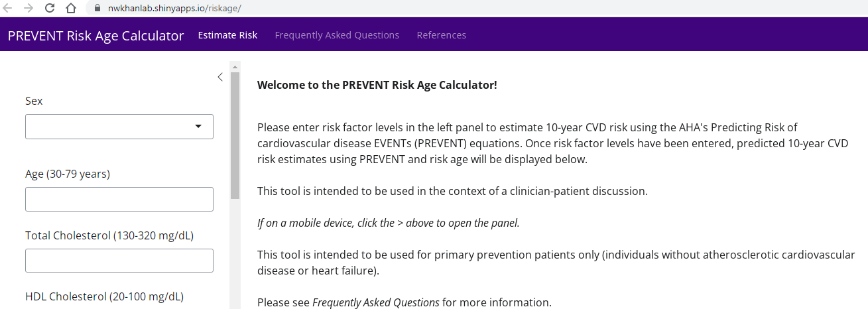868x309 pixels.
Task: View site info via the lock icon
Action: point(96,8)
